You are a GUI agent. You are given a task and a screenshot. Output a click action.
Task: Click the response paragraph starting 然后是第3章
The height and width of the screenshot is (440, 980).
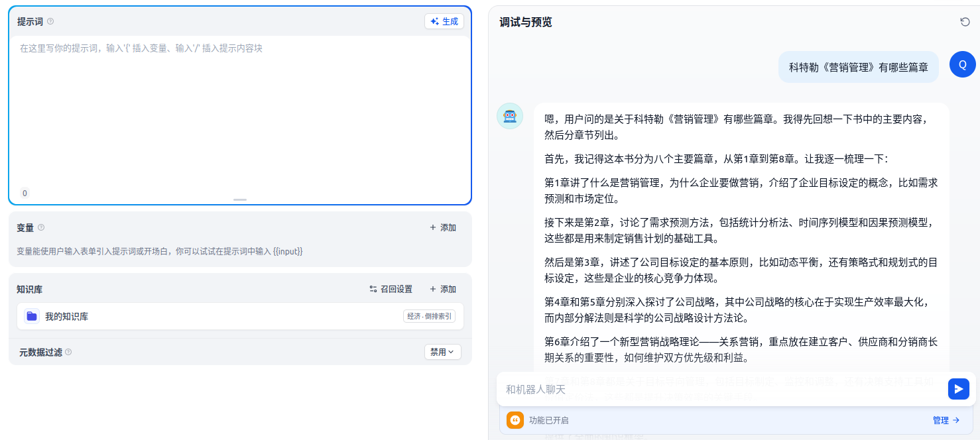click(741, 270)
